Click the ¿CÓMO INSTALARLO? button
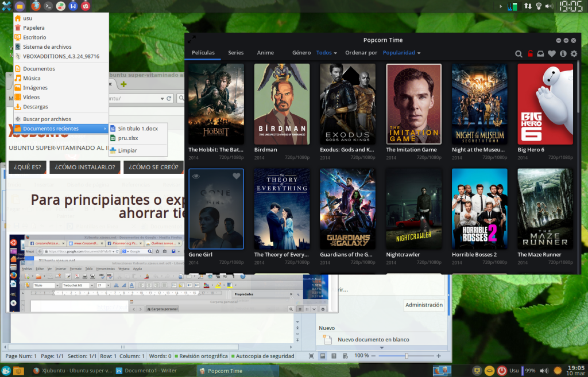 pos(85,167)
